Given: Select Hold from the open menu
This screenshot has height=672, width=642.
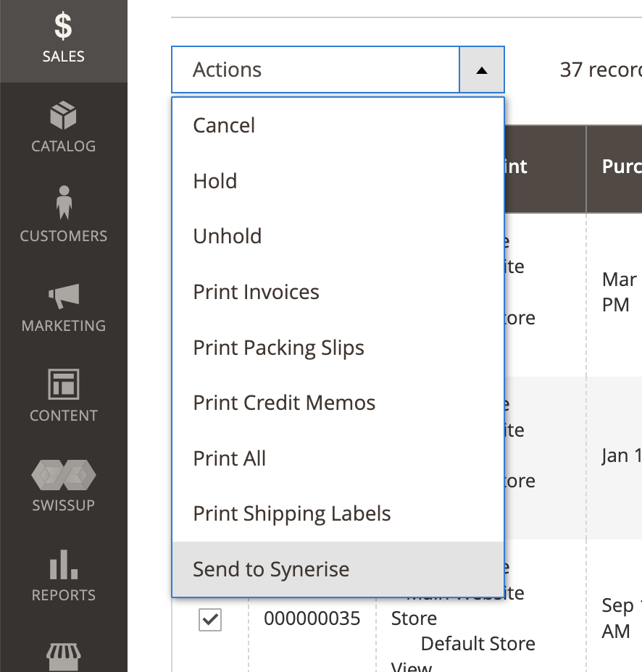Looking at the screenshot, I should click(214, 181).
